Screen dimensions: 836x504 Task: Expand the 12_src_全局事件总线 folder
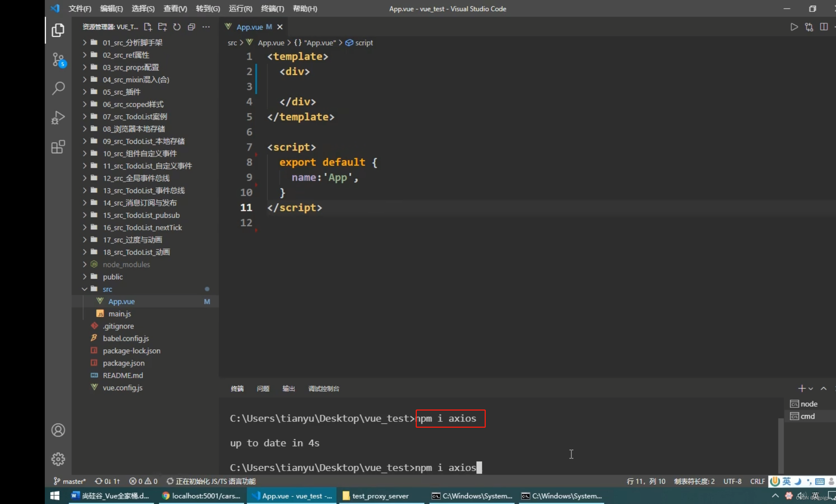tap(145, 178)
